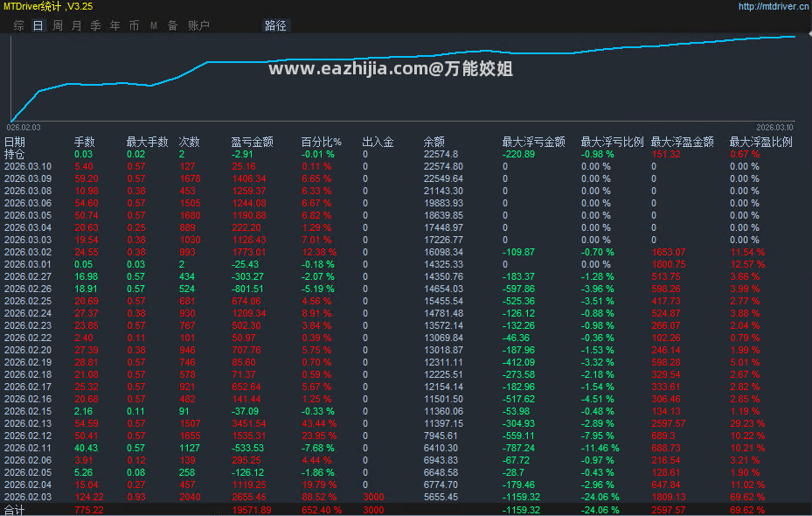The image size is (812, 516).
Task: Select the 2026.03.02 date row
Action: tap(28, 252)
